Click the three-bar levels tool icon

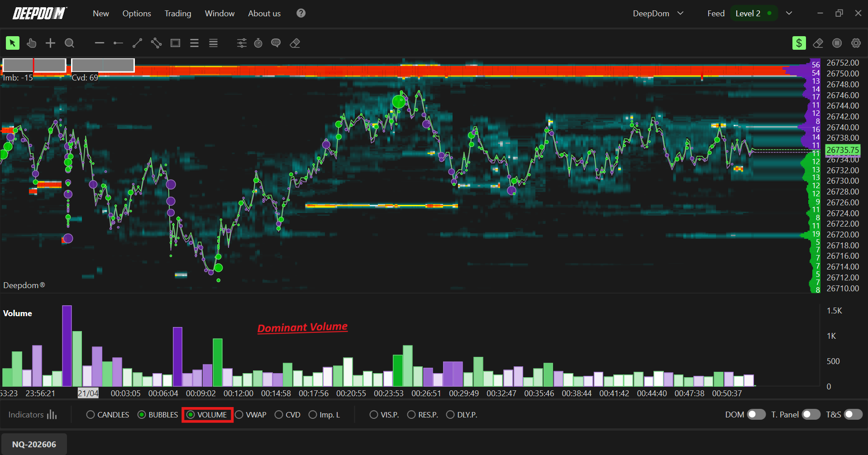[x=194, y=43]
